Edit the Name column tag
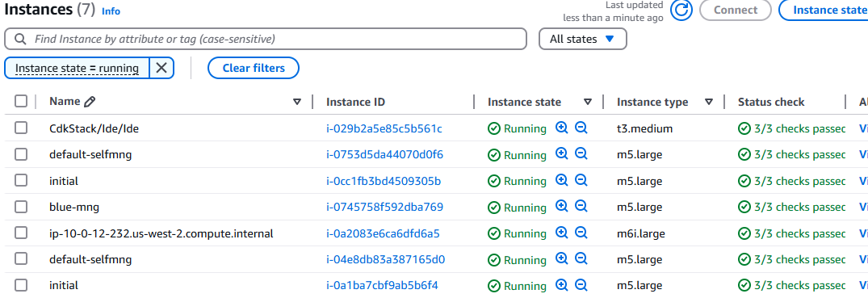Screen dimensions: 868x298 point(90,102)
